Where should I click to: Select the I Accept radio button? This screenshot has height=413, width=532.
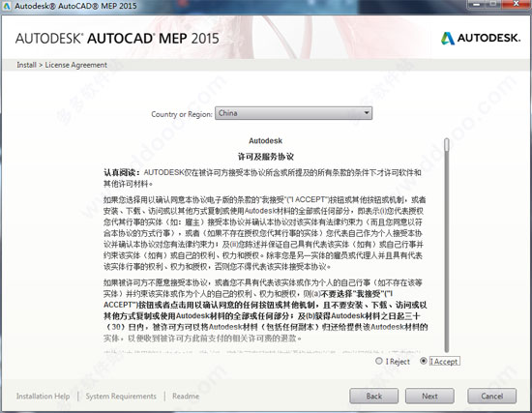423,361
